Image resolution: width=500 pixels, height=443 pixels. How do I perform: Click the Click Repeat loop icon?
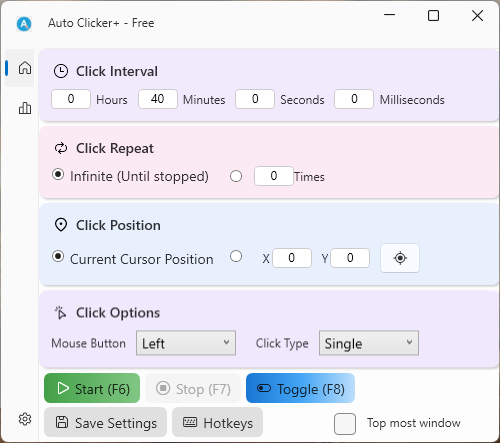[61, 148]
